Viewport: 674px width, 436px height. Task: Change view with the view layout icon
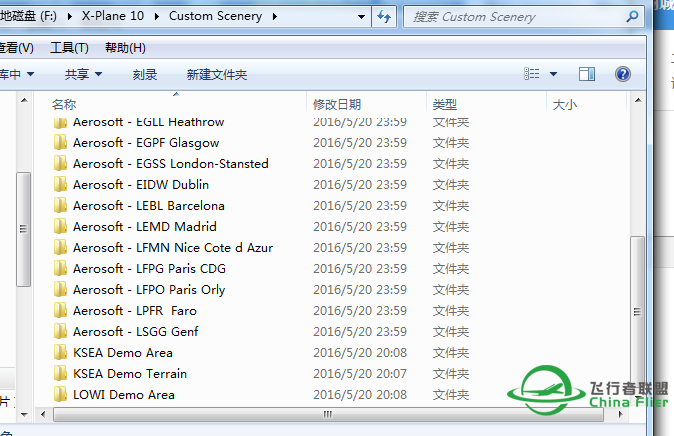(531, 74)
